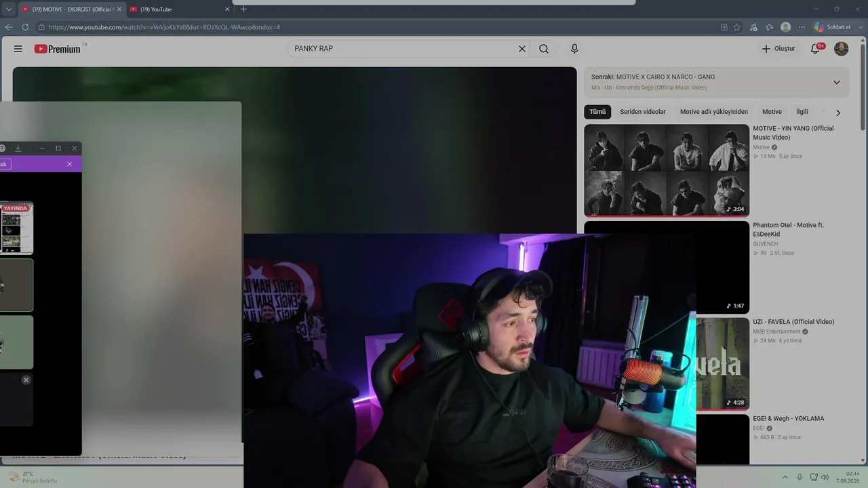Open the MOTIVE - YIN YANG thumbnail
Screen dimensions: 868x488
pyautogui.click(x=667, y=170)
